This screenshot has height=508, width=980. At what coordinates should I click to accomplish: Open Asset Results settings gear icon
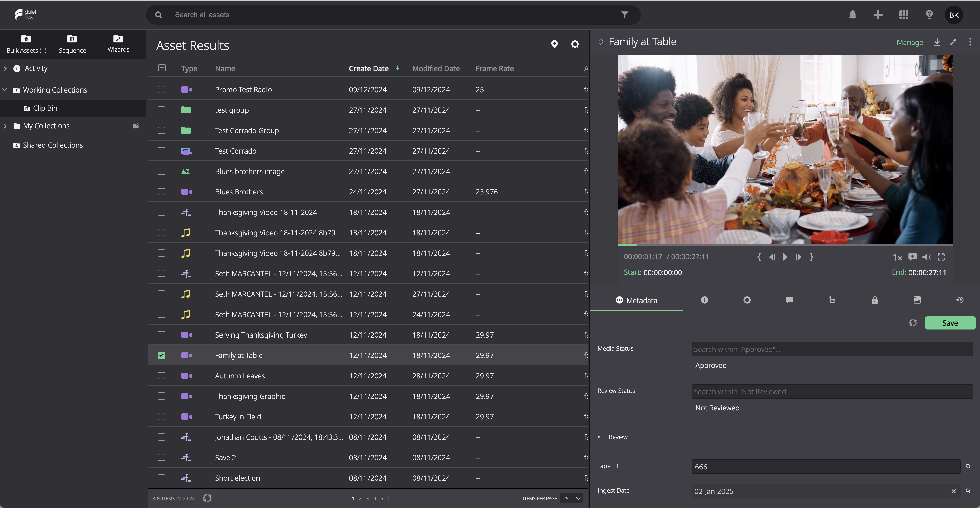[575, 44]
